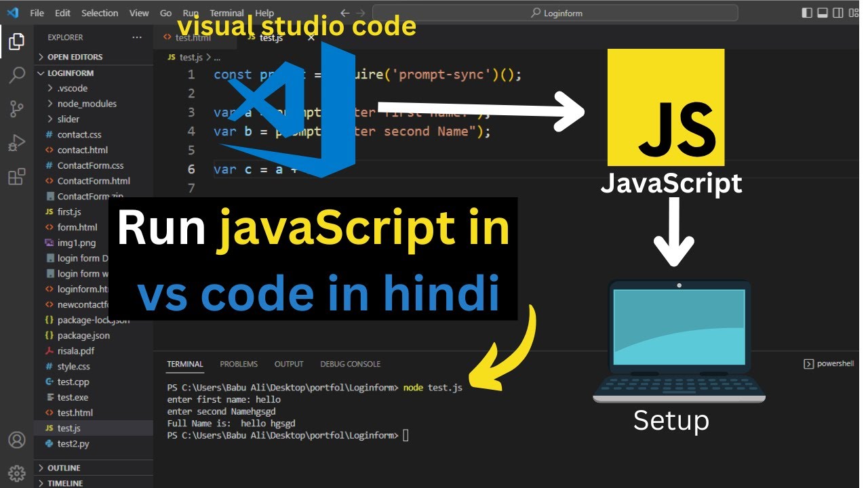Open the Accounts menu icon
The height and width of the screenshot is (488, 868).
(x=16, y=440)
